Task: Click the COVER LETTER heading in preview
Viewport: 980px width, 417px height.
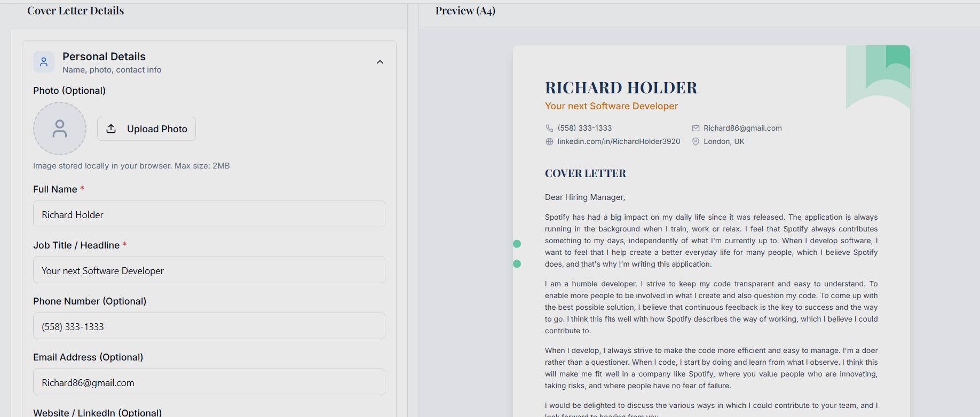Action: click(x=585, y=173)
